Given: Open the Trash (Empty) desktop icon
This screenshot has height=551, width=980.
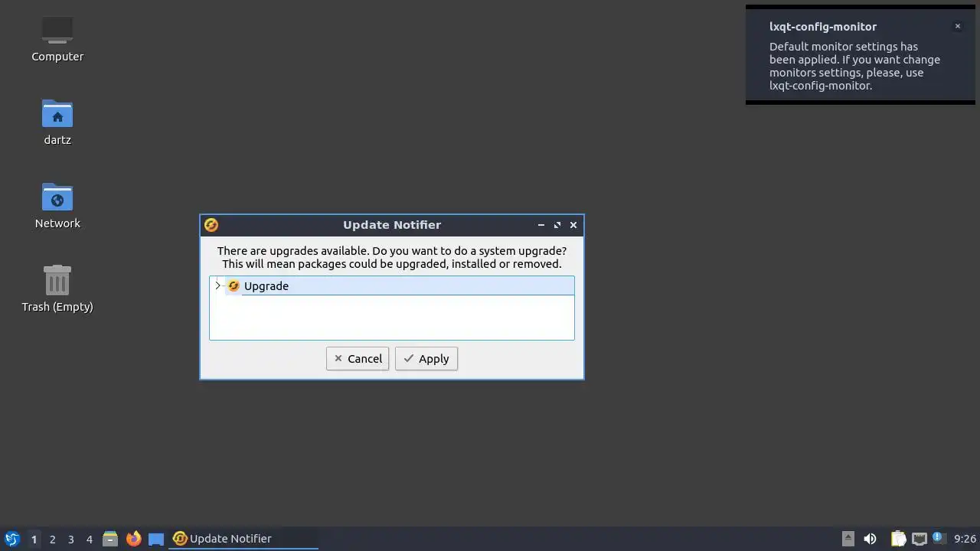Looking at the screenshot, I should click(x=57, y=289).
